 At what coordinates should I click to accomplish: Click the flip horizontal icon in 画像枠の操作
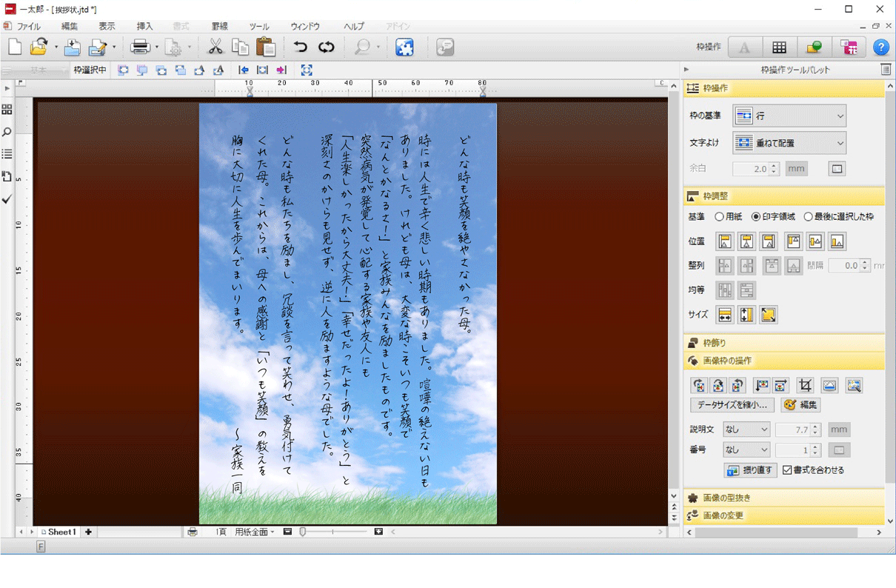tap(780, 385)
